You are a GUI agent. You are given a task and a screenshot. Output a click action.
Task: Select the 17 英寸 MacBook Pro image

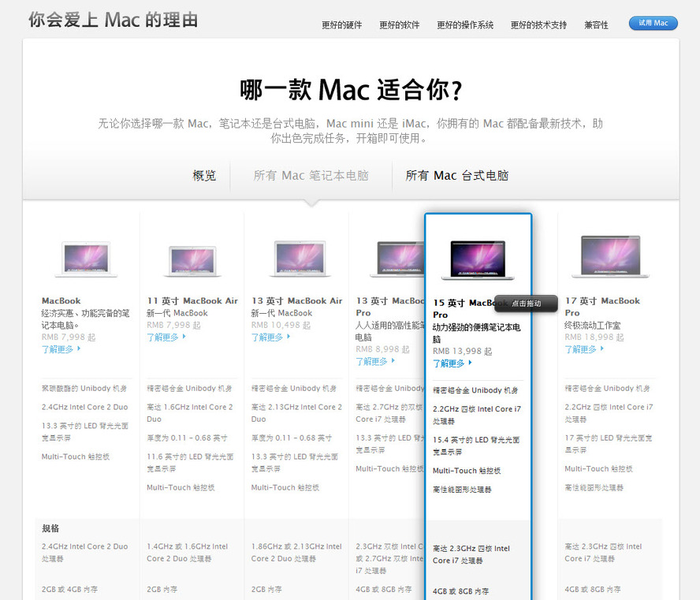(x=611, y=256)
